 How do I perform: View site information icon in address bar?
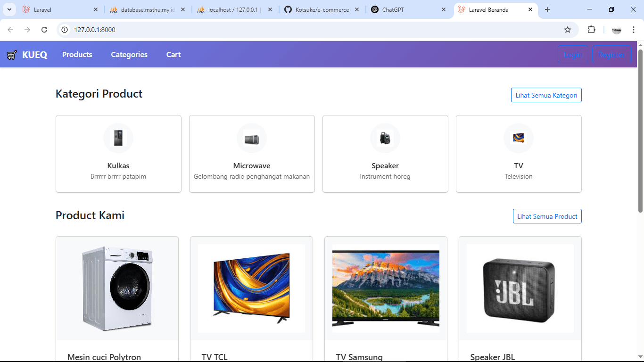coord(65,30)
